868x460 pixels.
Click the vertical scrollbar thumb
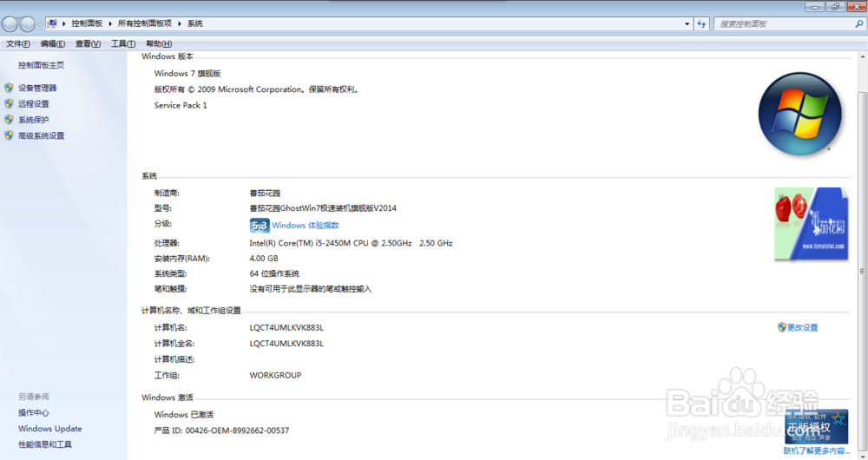coord(863,272)
